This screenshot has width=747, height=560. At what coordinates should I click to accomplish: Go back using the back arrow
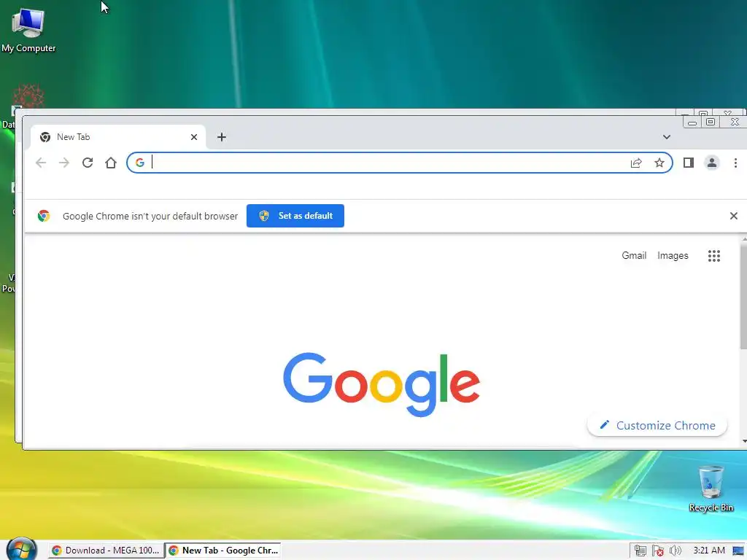click(41, 163)
